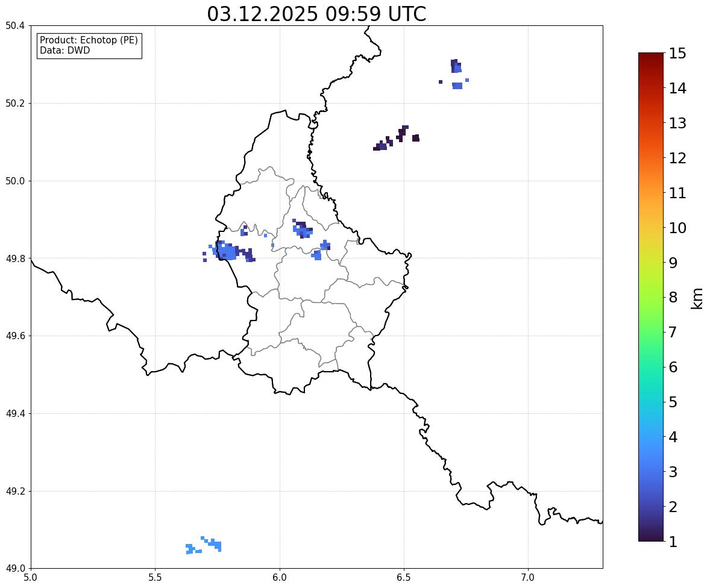Click the y-axis label 50.4
The width and height of the screenshot is (710, 588).
tap(15, 26)
